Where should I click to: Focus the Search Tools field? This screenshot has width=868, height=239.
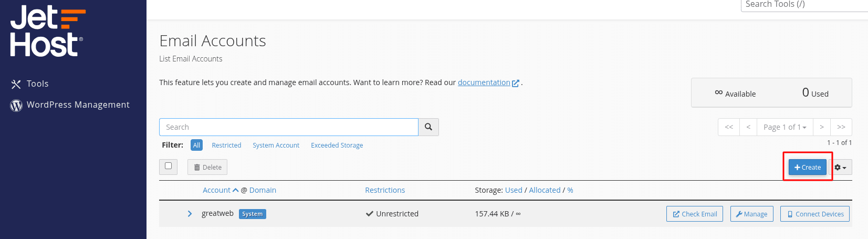(804, 5)
